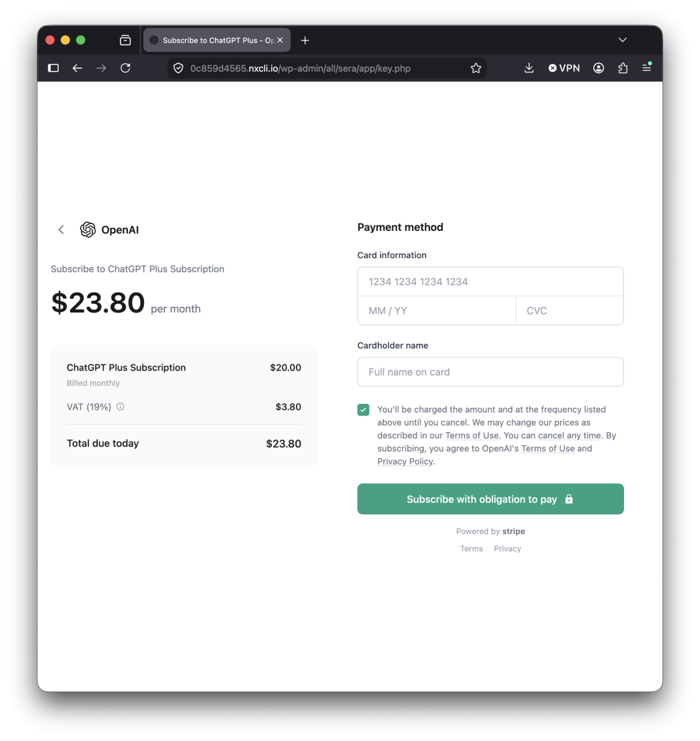Show VAT info via the info icon
This screenshot has height=741, width=700.
(120, 406)
